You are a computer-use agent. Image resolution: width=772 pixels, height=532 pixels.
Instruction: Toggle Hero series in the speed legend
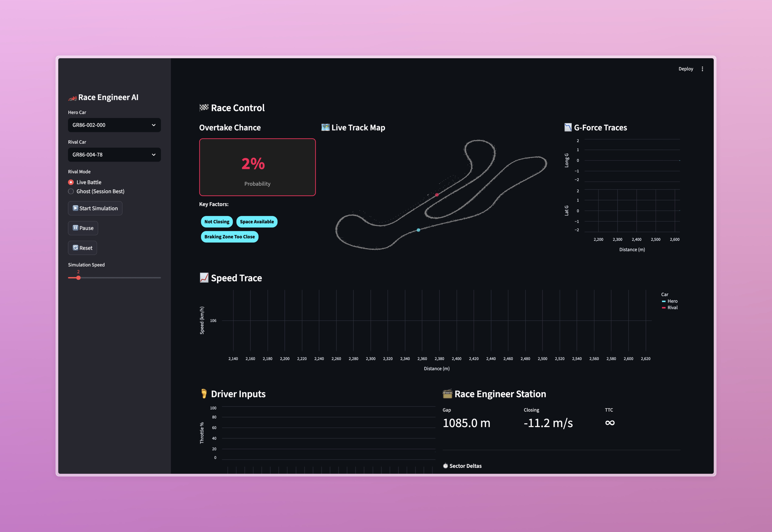(x=672, y=301)
